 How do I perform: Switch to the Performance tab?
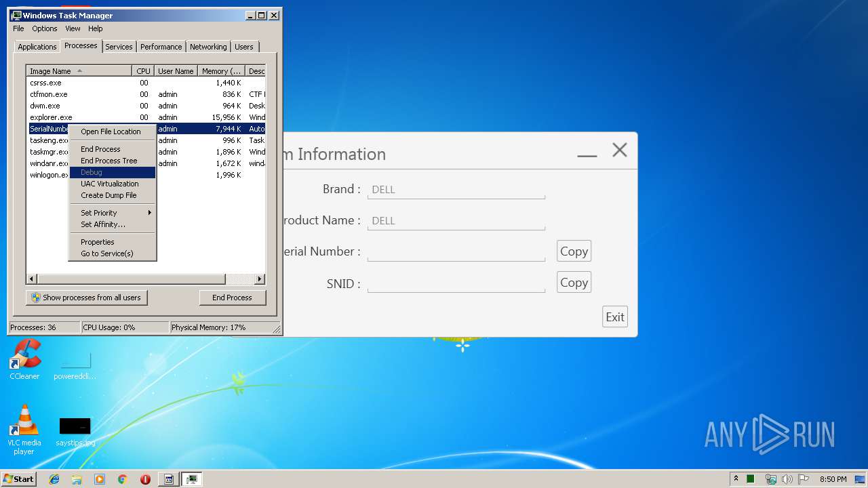[x=161, y=47]
